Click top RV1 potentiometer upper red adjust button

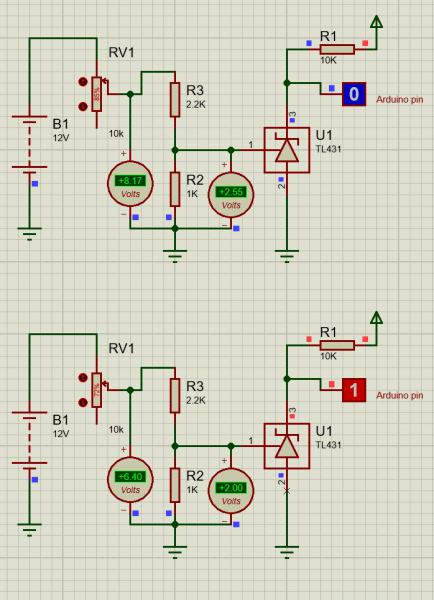[83, 82]
